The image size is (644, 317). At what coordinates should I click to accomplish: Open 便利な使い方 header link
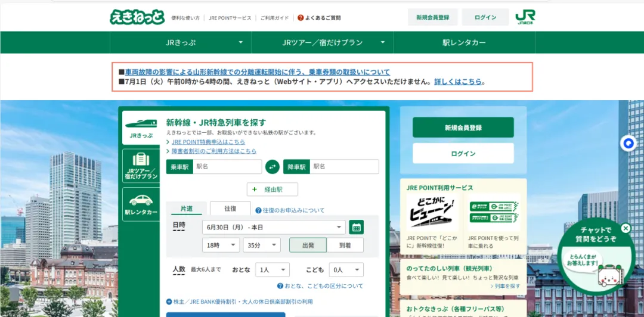[185, 18]
